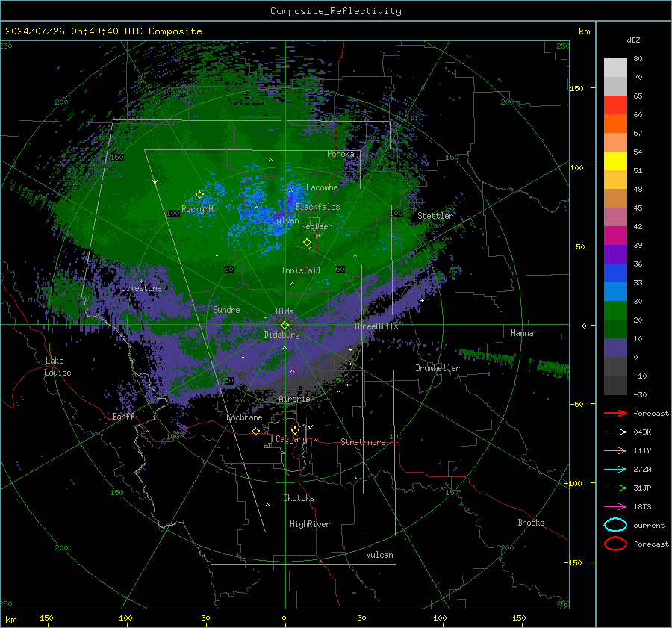Click the Airdrie label
This screenshot has width=672, height=628.
pyautogui.click(x=294, y=399)
